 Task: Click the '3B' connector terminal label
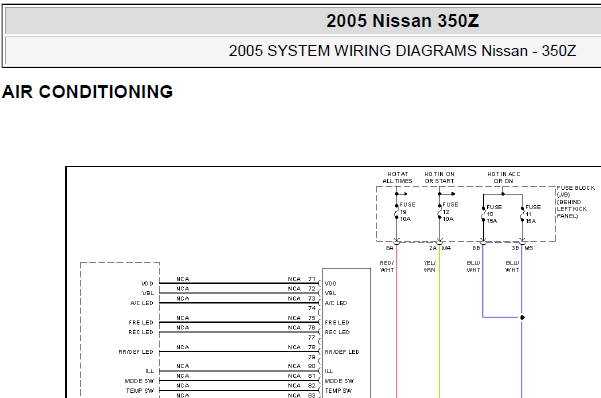(515, 248)
